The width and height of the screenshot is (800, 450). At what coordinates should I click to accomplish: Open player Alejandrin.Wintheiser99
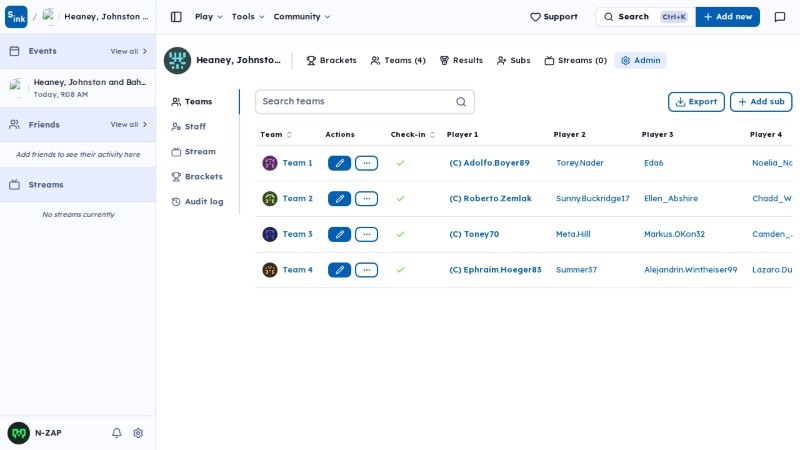(x=690, y=270)
